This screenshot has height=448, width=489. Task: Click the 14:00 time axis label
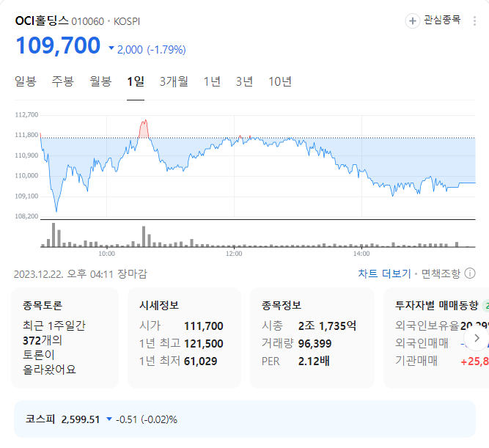click(x=361, y=253)
